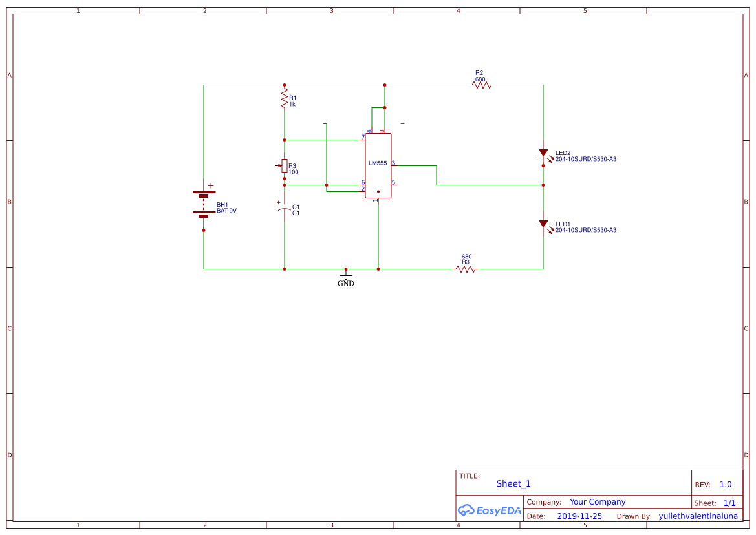Click the Your Company field
This screenshot has height=535, width=756.
pyautogui.click(x=597, y=501)
